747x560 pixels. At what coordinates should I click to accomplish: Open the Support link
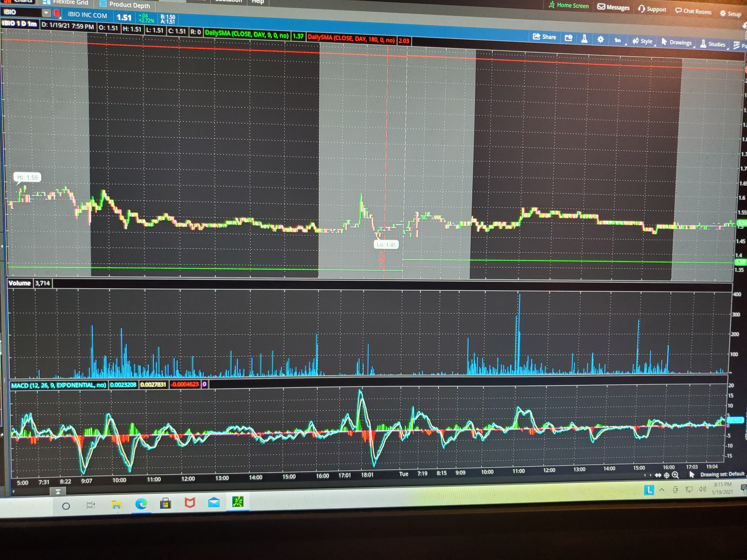tap(653, 9)
